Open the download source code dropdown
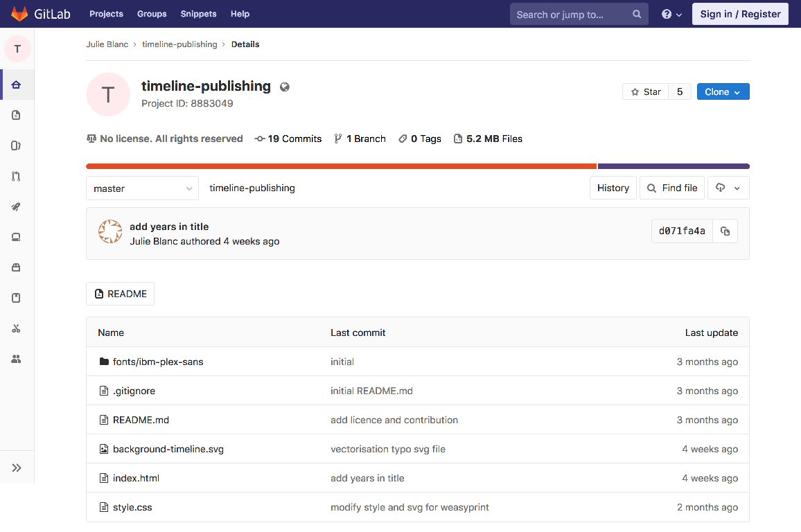The height and width of the screenshot is (532, 801). (728, 188)
